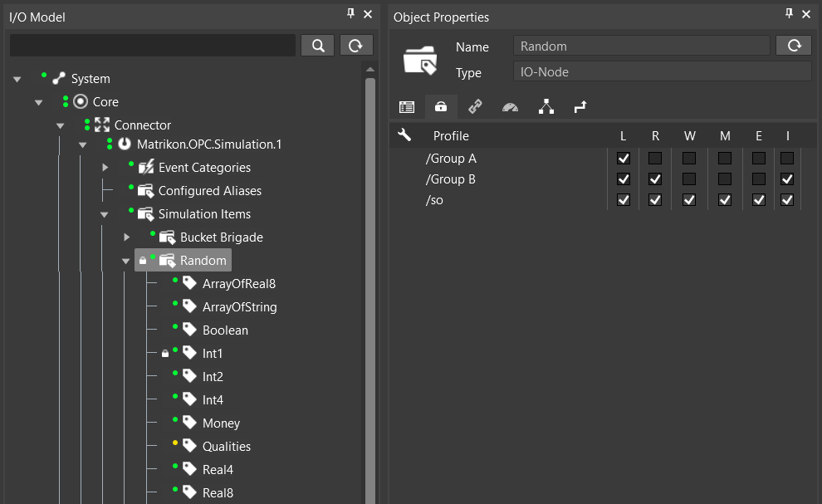Open the routing arrow tab
Viewport: 822px width, 504px height.
point(580,107)
